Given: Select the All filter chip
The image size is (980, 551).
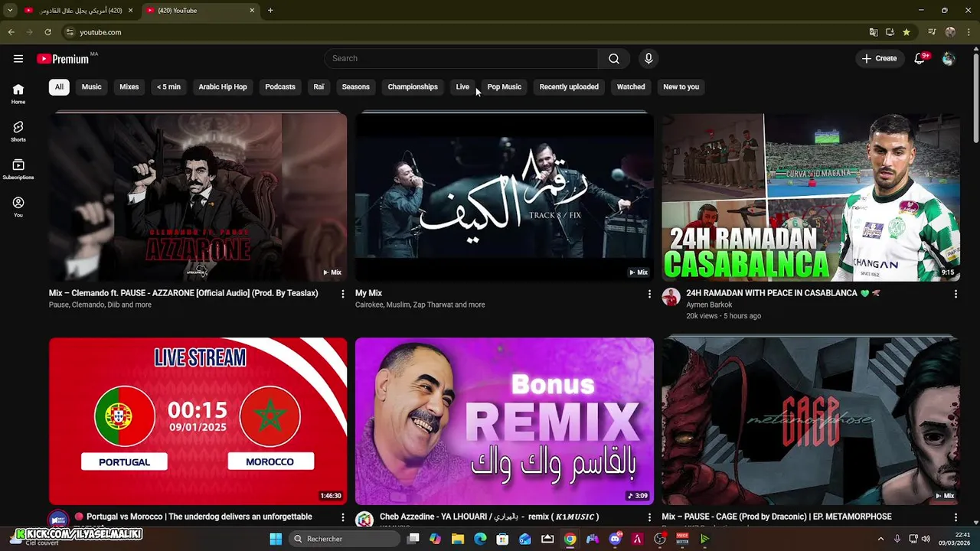Looking at the screenshot, I should coord(59,86).
